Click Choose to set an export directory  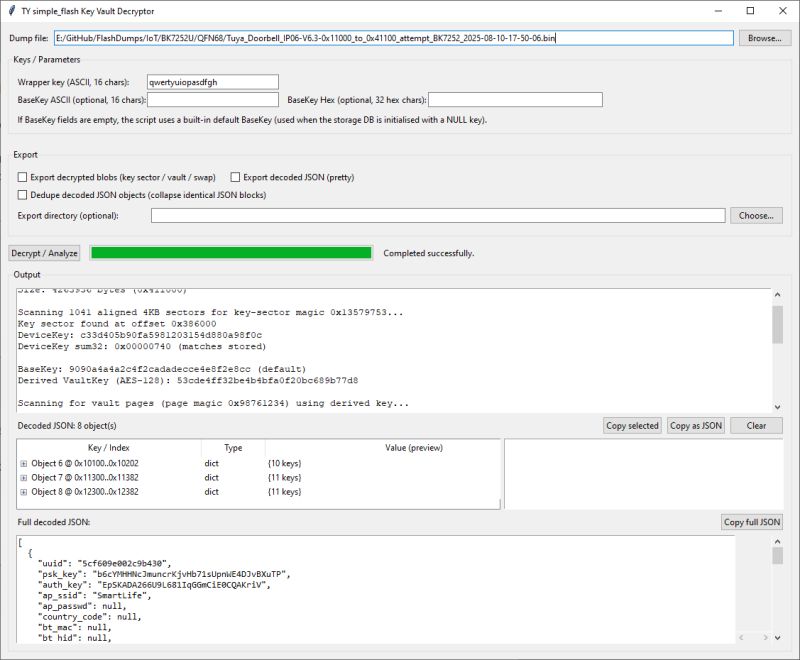[756, 215]
